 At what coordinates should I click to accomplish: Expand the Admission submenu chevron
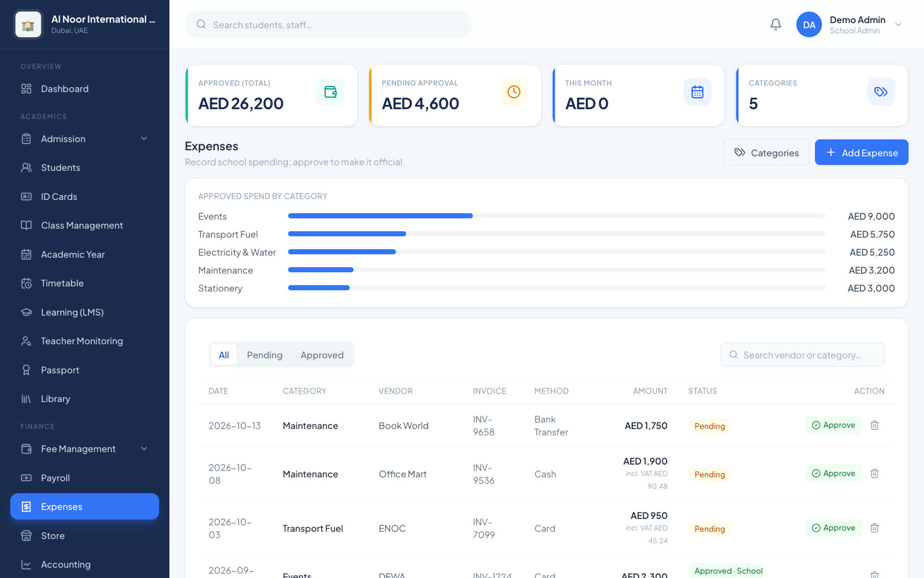pos(144,139)
